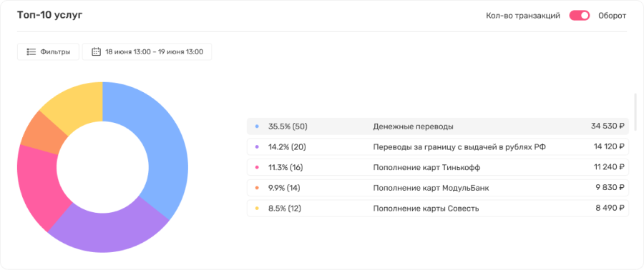Select the Кол-во транзакций label

[x=523, y=16]
